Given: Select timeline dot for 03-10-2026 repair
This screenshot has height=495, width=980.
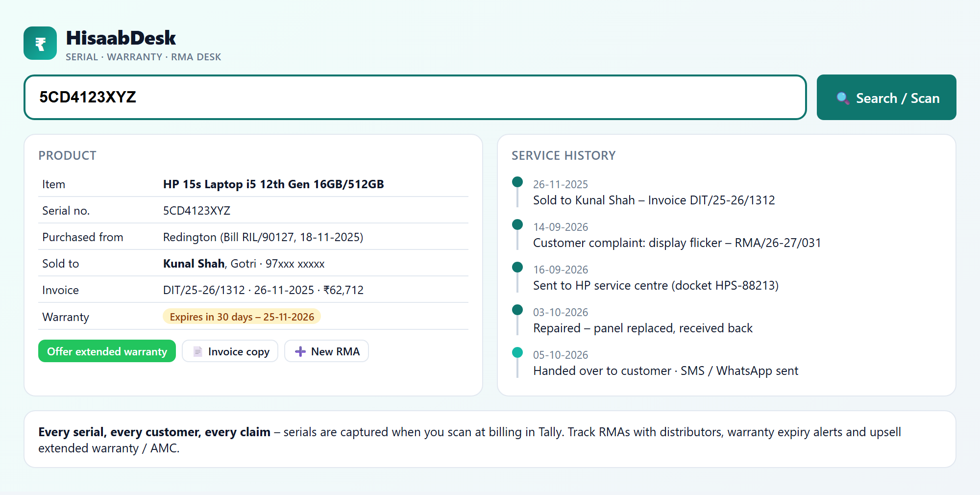Looking at the screenshot, I should [x=517, y=310].
